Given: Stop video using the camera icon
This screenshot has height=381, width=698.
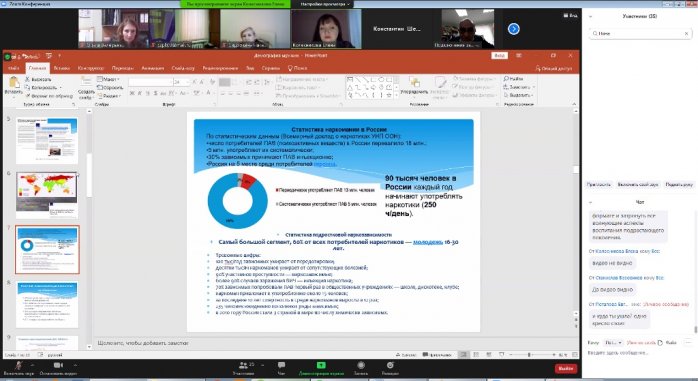Looking at the screenshot, I should (x=58, y=365).
